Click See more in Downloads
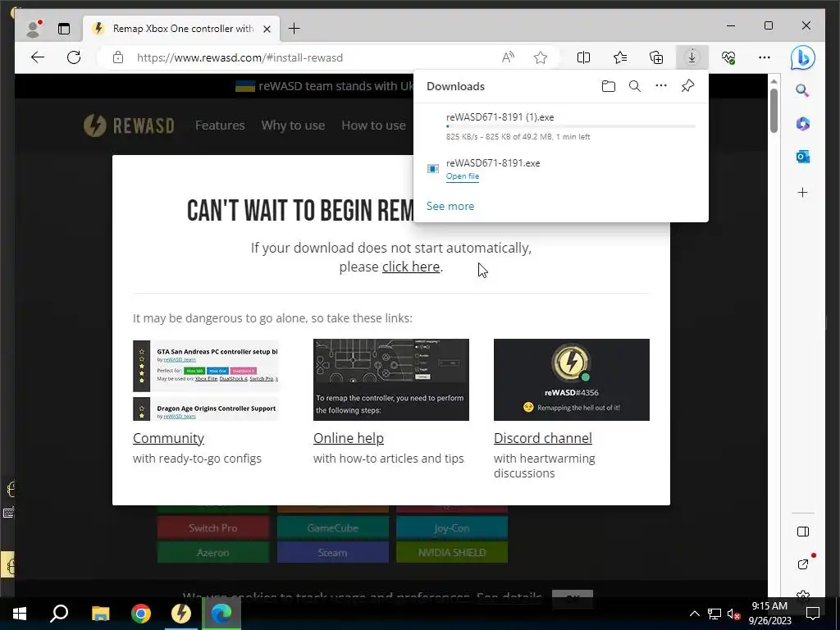 coord(450,206)
